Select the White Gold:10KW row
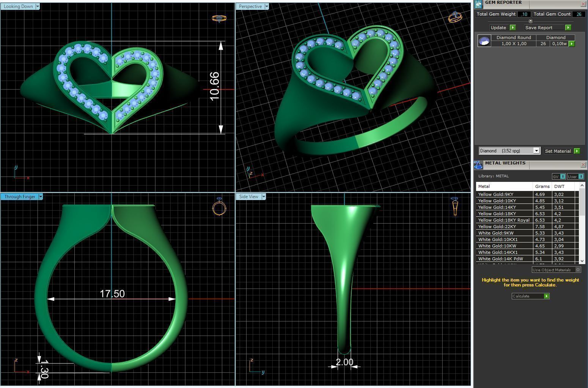This screenshot has width=588, height=388. click(x=528, y=246)
